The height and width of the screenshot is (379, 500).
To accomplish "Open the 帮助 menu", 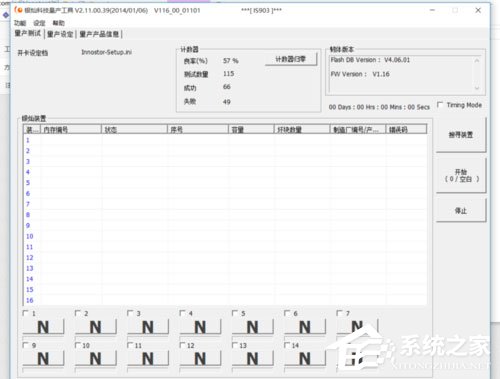I will (x=59, y=23).
